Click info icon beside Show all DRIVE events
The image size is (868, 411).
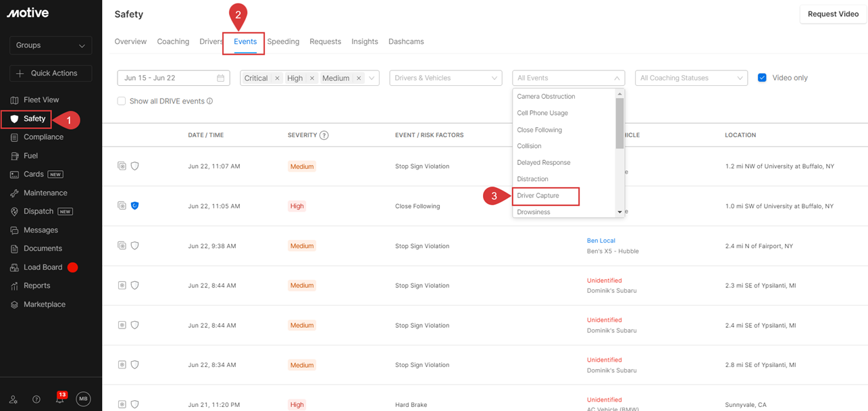(x=209, y=101)
